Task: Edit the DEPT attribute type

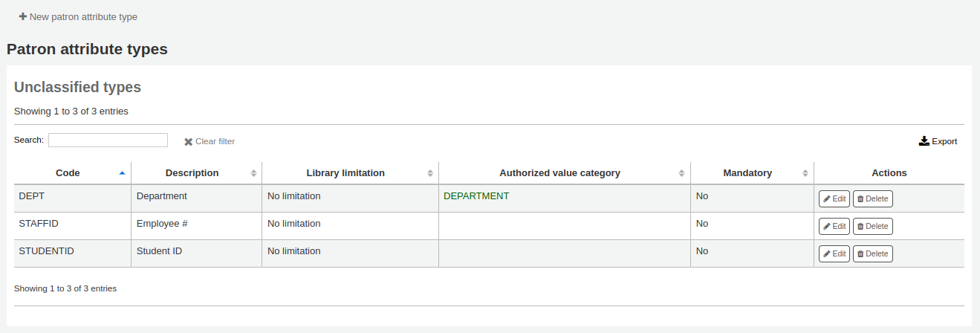Action: click(x=834, y=198)
